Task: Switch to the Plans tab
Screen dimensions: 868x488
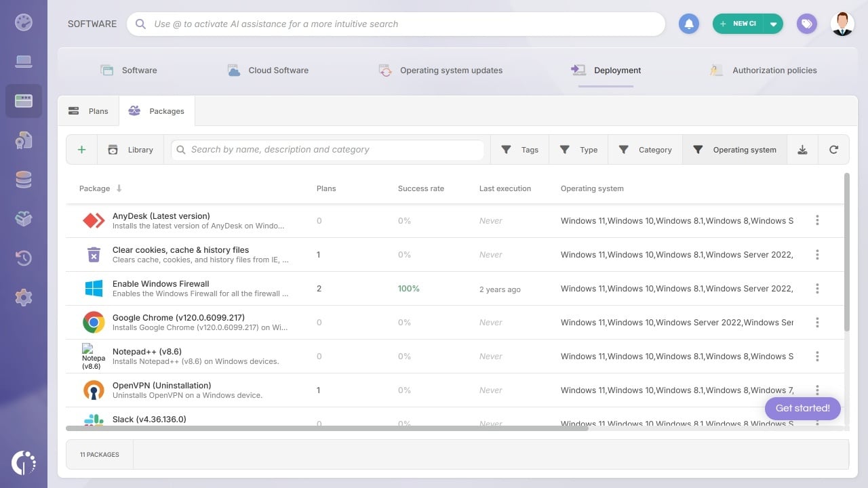Action: point(88,110)
